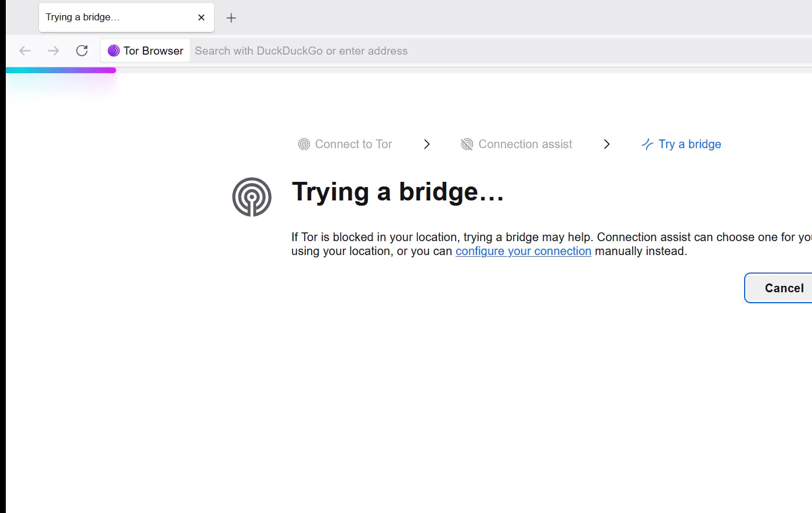Click the connection progress bar
Screen dimensions: 812x513
tap(409, 70)
